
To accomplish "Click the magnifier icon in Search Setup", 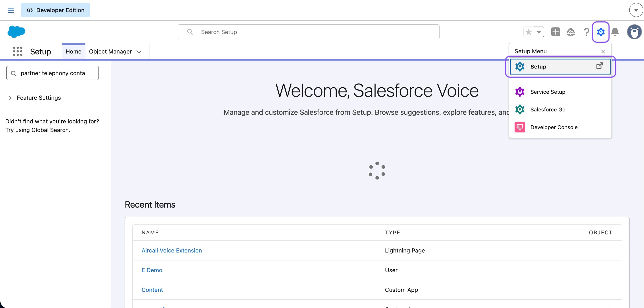I will (x=190, y=32).
